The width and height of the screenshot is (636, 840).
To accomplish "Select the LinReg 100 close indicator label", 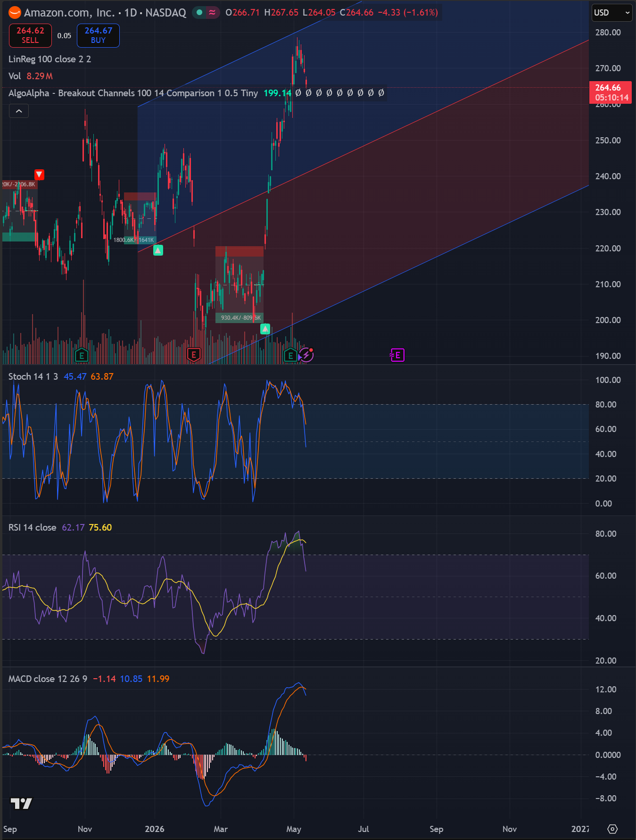I will click(50, 59).
